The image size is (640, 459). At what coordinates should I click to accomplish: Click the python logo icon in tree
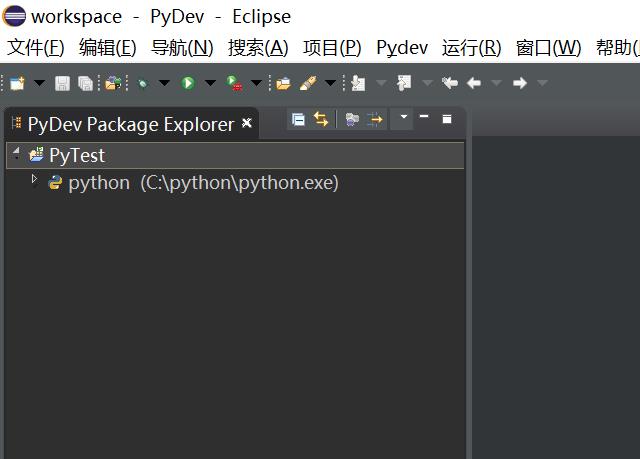tap(55, 182)
